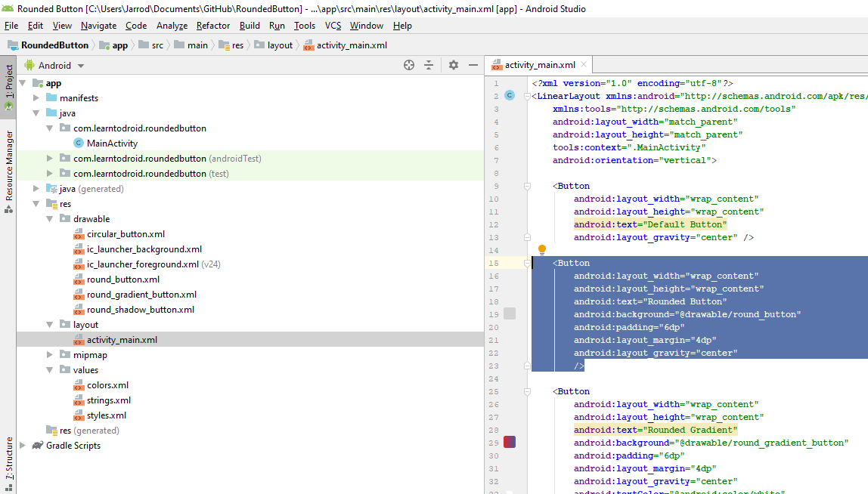Open the Build menu
The width and height of the screenshot is (868, 494).
(x=250, y=26)
